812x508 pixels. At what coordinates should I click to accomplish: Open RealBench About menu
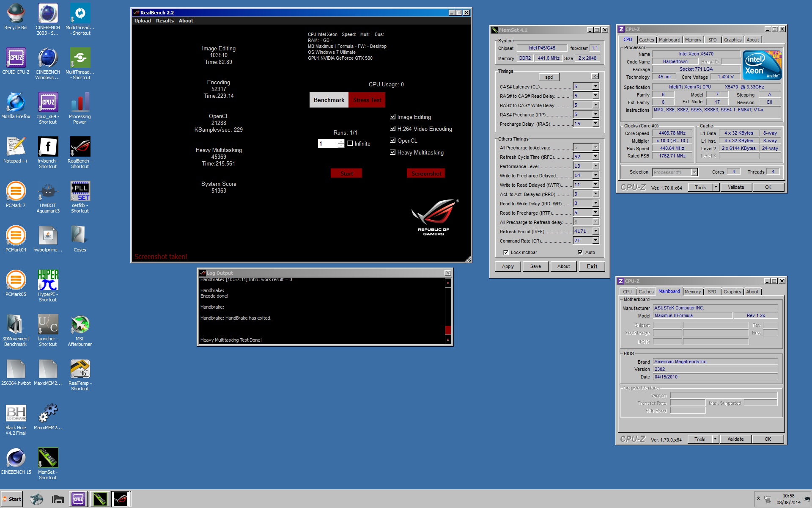[x=186, y=21]
